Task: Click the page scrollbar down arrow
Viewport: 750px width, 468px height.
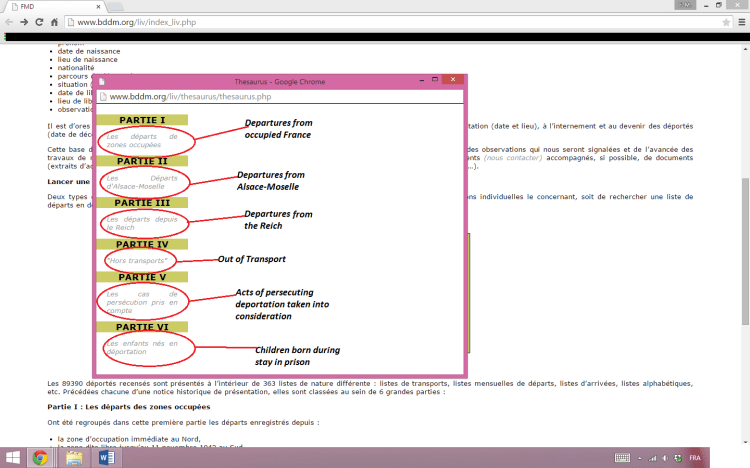Action: point(746,442)
